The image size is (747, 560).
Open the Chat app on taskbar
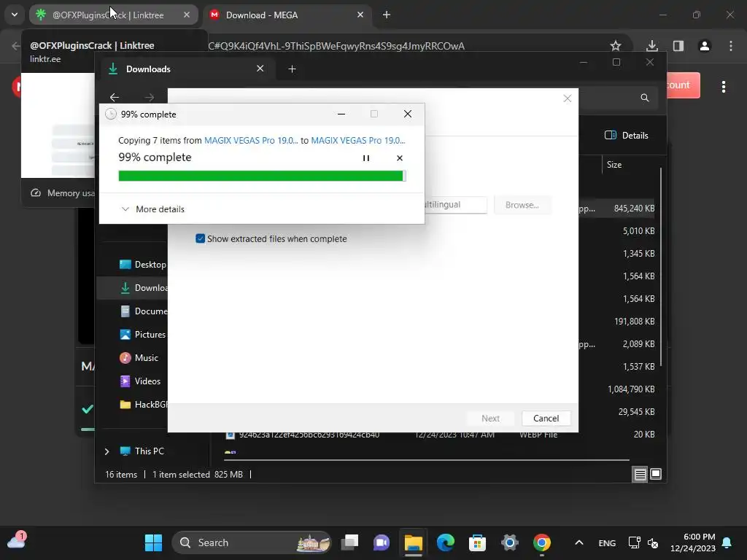point(382,542)
